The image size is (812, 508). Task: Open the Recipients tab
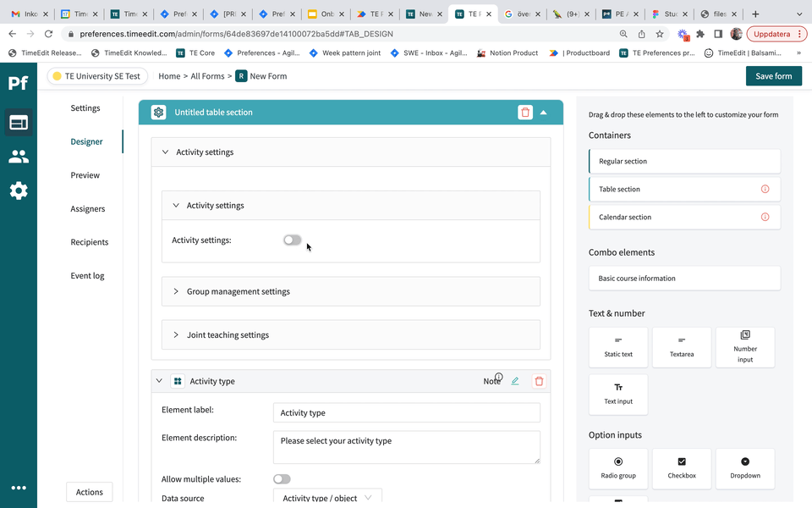(90, 242)
